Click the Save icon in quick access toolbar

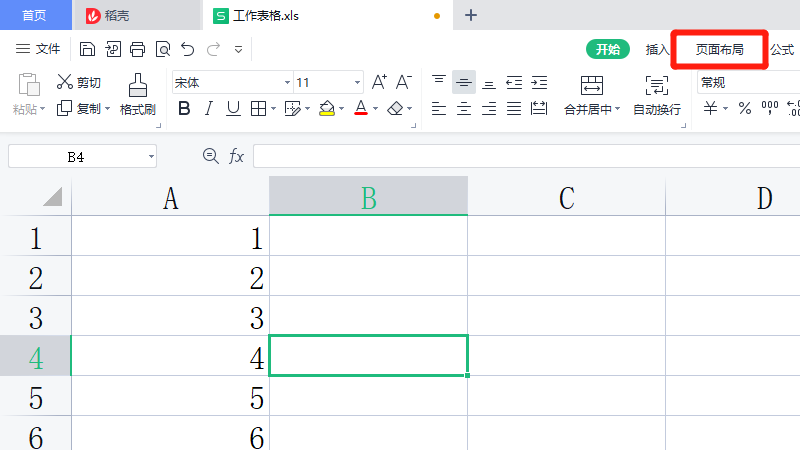pos(87,49)
